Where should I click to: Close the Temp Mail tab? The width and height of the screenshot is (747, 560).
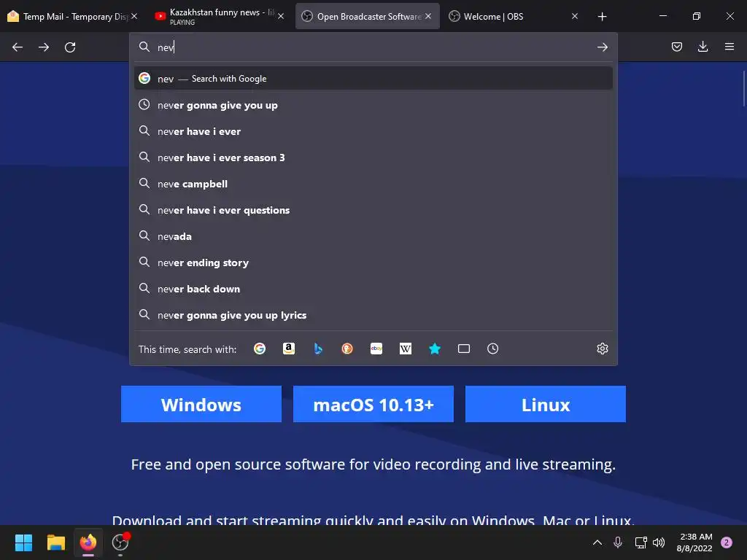point(134,16)
